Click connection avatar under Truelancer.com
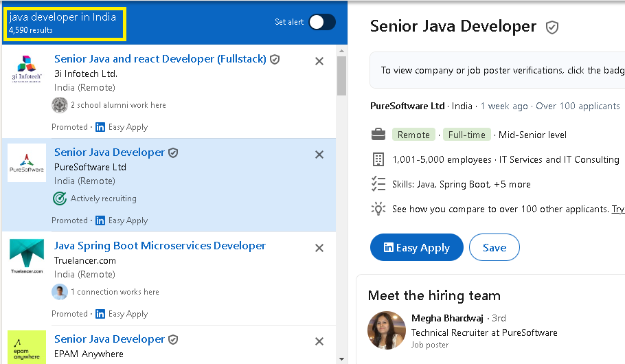Screen dimensions: 625x364 (x=60, y=292)
